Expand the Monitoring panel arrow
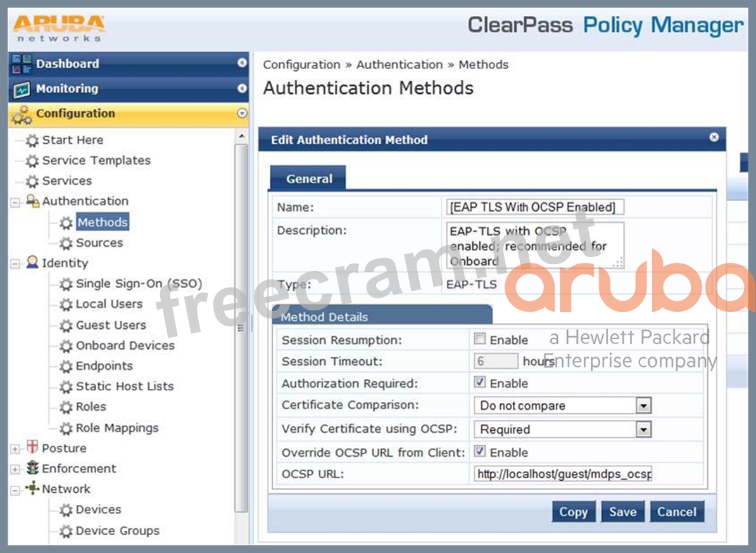This screenshot has width=756, height=553. (242, 88)
